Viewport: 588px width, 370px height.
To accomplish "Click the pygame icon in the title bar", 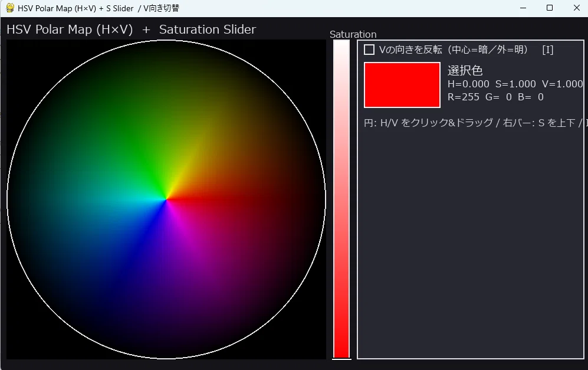I will (10, 8).
